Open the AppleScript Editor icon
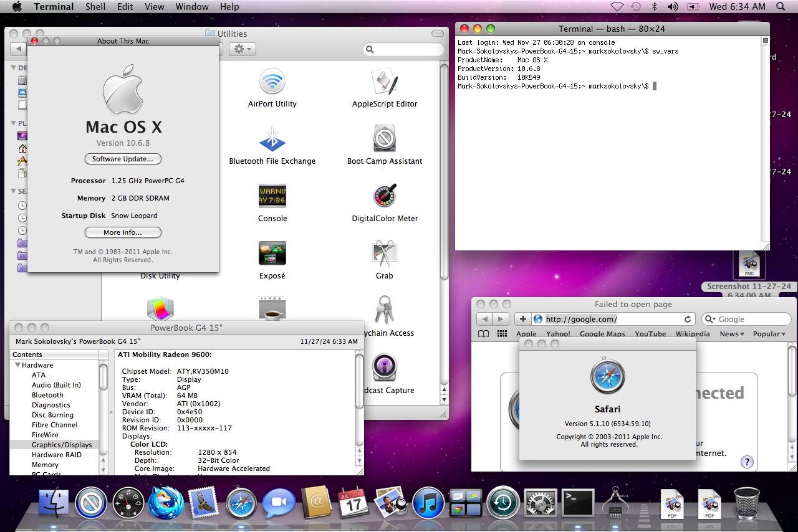Screen dimensions: 798x532 click(385, 82)
